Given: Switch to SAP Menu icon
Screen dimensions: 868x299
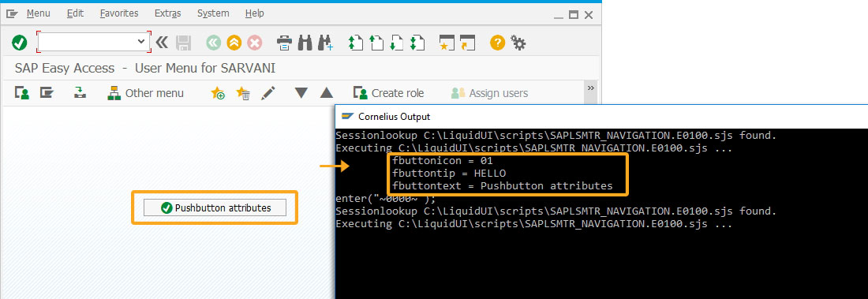Looking at the screenshot, I should click(46, 93).
